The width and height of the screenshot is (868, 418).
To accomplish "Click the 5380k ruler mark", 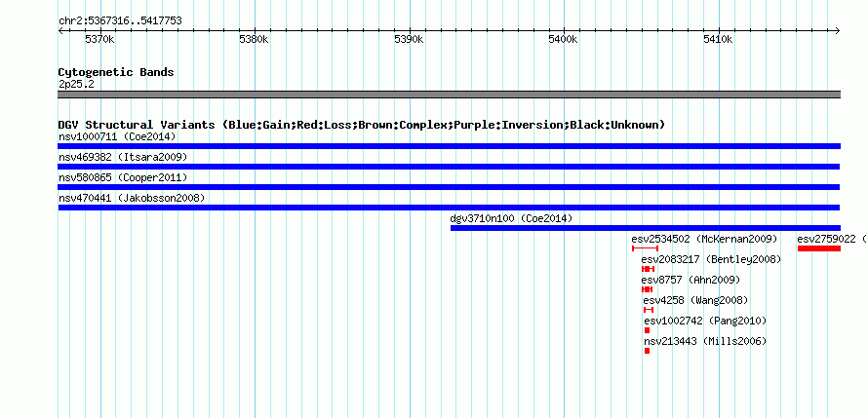I will pyautogui.click(x=255, y=39).
